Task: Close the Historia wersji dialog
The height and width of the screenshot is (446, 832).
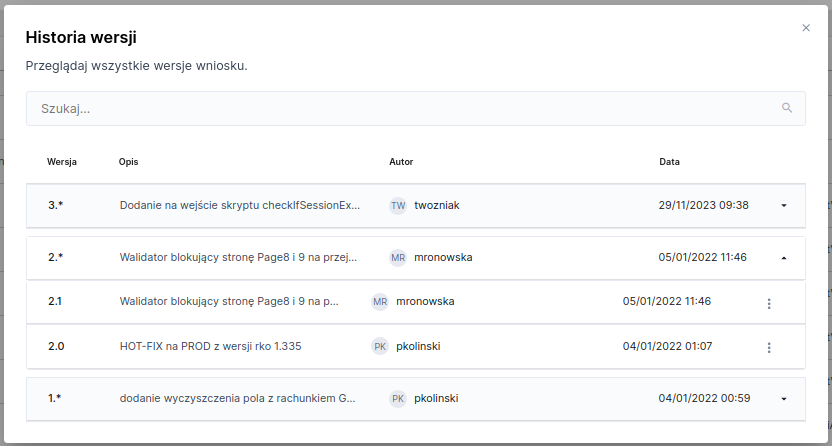Action: click(x=806, y=28)
